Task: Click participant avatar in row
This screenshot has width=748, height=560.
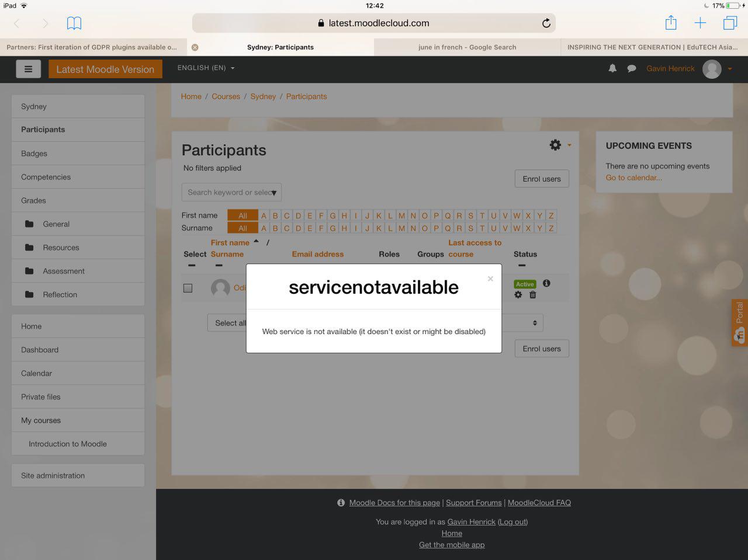Action: (220, 288)
